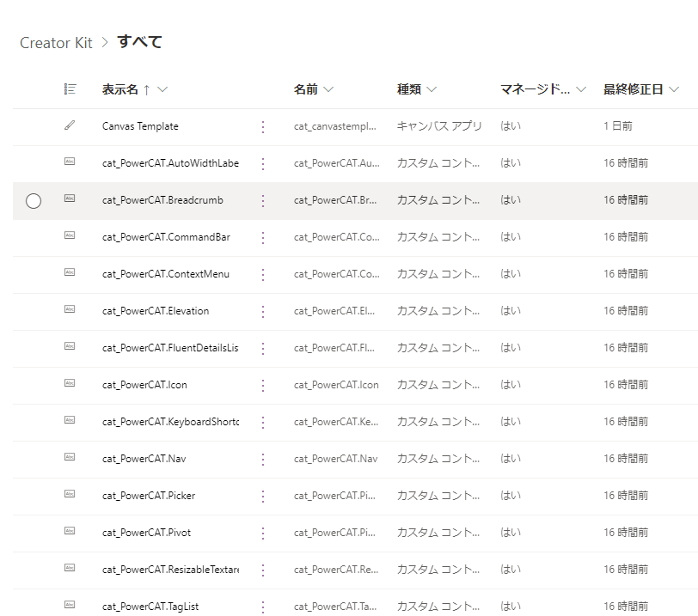Open the Canvas Template item
Image resolution: width=698 pixels, height=616 pixels.
(x=140, y=126)
